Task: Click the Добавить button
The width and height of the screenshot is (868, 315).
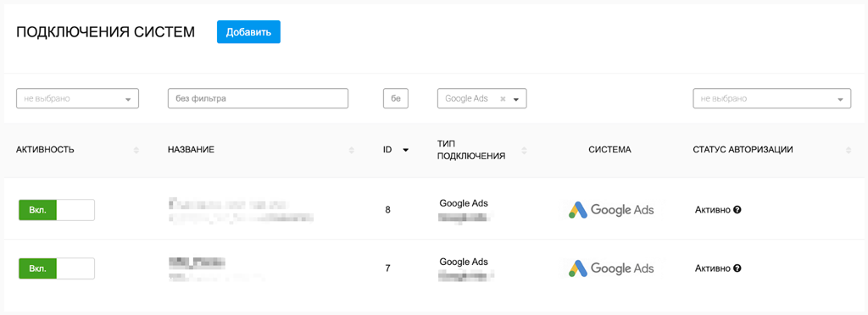Action: (x=248, y=32)
